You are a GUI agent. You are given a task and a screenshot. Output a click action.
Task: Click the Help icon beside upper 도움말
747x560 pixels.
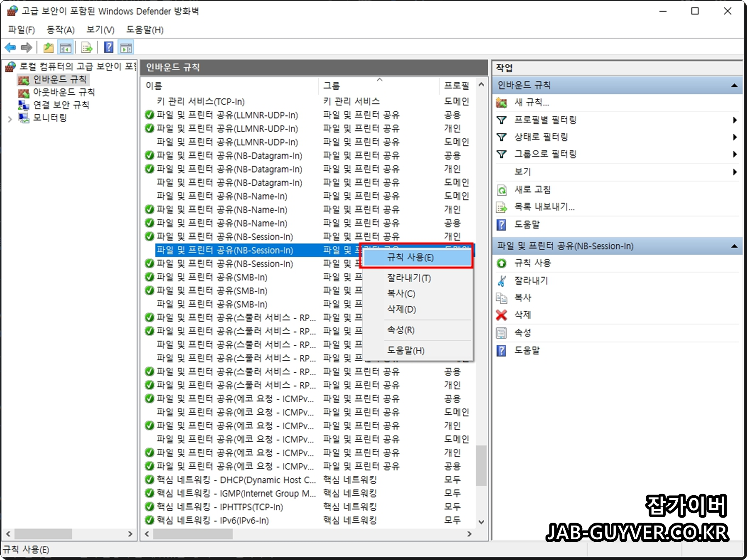coord(502,225)
